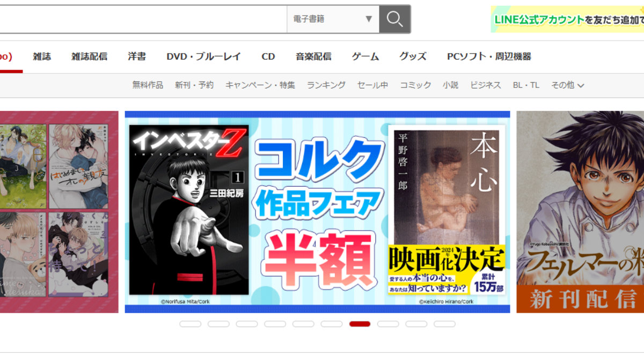Browse the ビジネス section

point(486,85)
